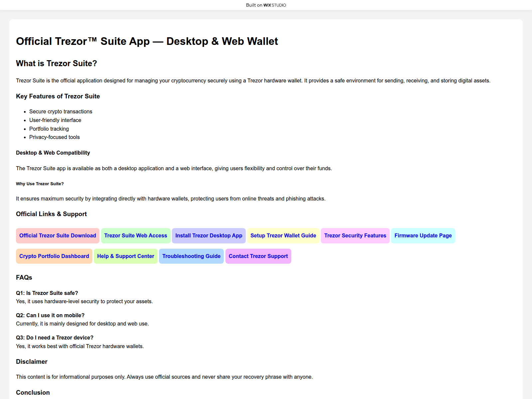Image resolution: width=532 pixels, height=399 pixels.
Task: Click the paragraph starting 'Trezor Suite is the official application'
Action: (253, 81)
